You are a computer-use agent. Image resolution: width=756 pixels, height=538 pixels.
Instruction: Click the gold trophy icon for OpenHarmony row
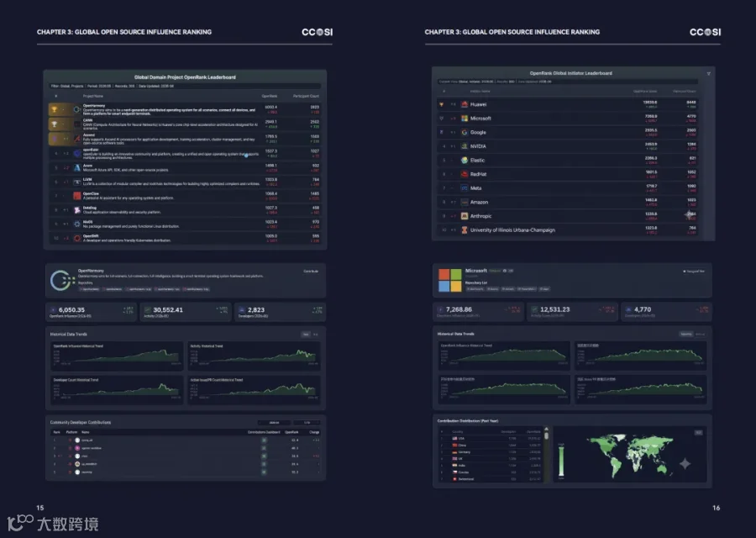(55, 109)
